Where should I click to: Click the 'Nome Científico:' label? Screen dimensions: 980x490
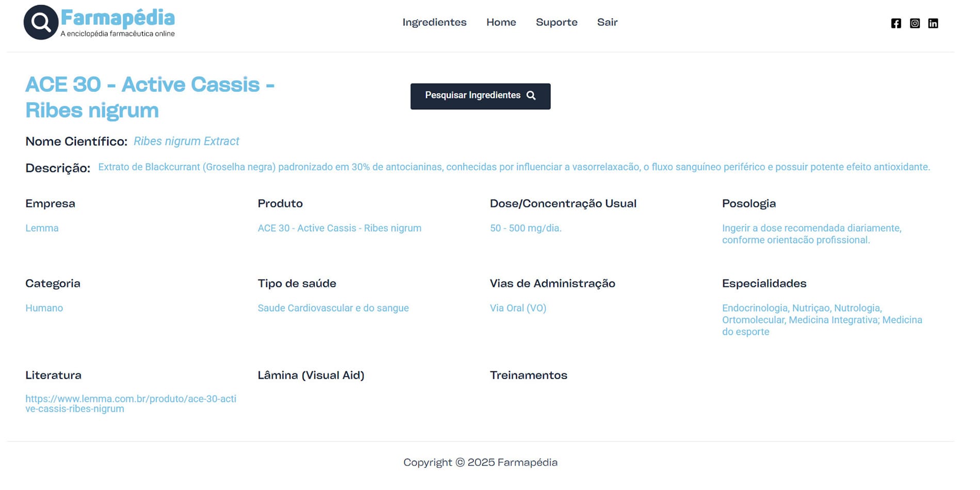click(76, 141)
